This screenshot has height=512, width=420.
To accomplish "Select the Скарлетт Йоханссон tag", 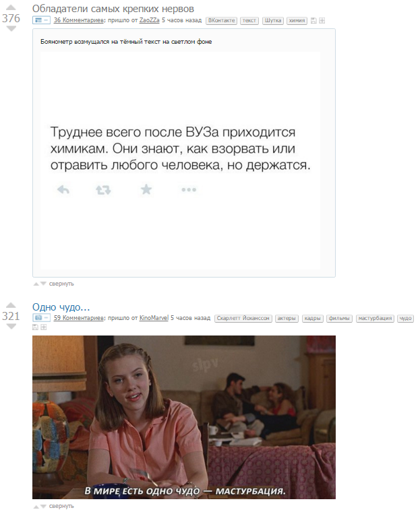I will coord(243,318).
